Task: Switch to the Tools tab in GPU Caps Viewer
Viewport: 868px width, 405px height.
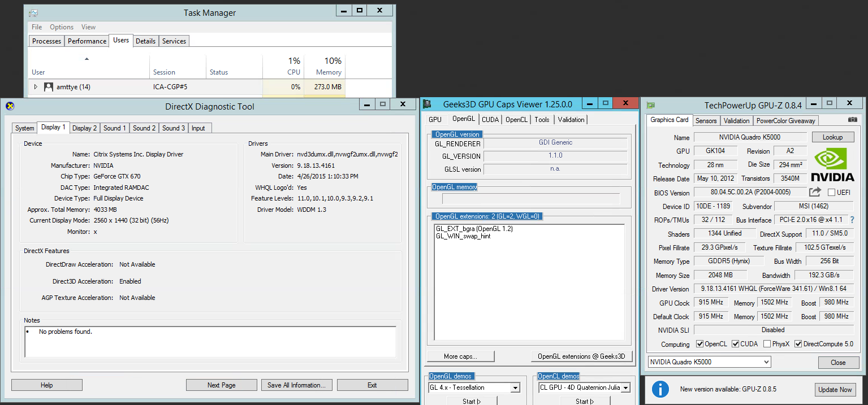Action: click(x=542, y=120)
